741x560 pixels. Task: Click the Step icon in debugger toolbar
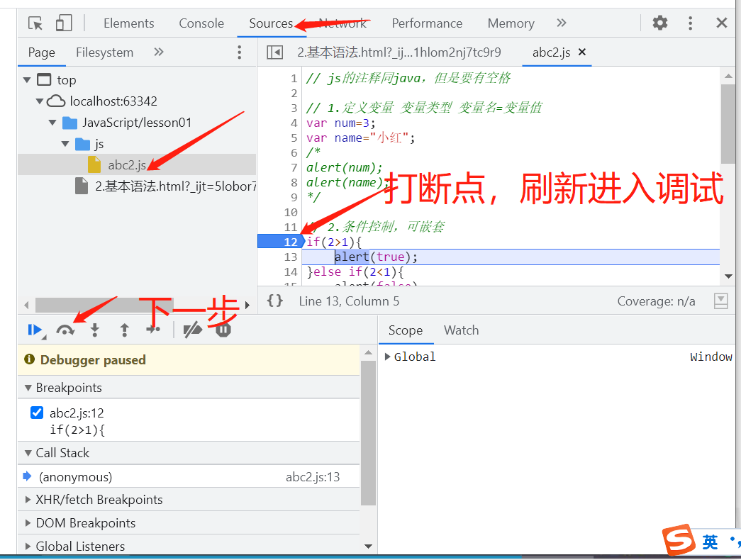tap(153, 330)
